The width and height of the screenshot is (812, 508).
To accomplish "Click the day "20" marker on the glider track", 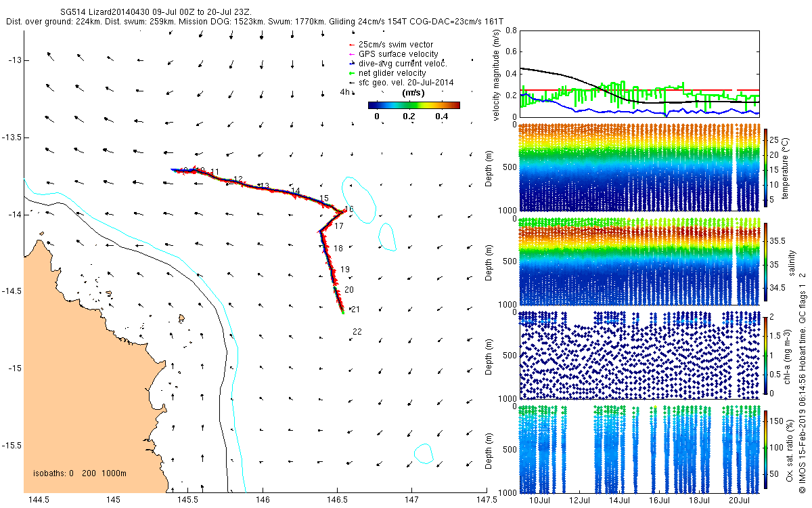I will point(349,289).
